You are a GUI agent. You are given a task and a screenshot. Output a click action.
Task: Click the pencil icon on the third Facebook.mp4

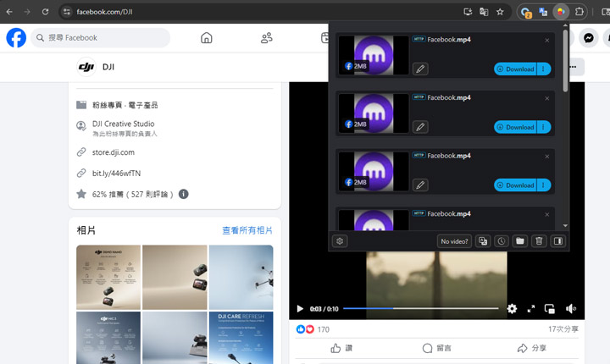click(x=420, y=185)
